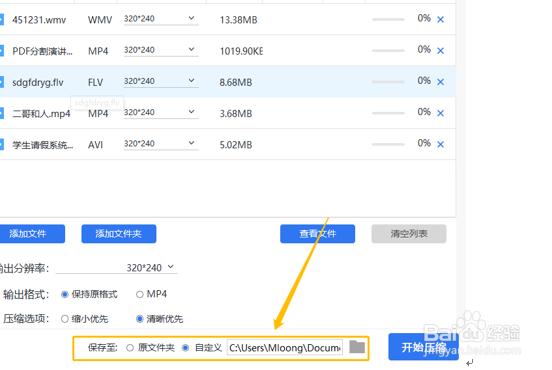Remove 451231.wmv with its X icon
The width and height of the screenshot is (552, 370).
(440, 20)
